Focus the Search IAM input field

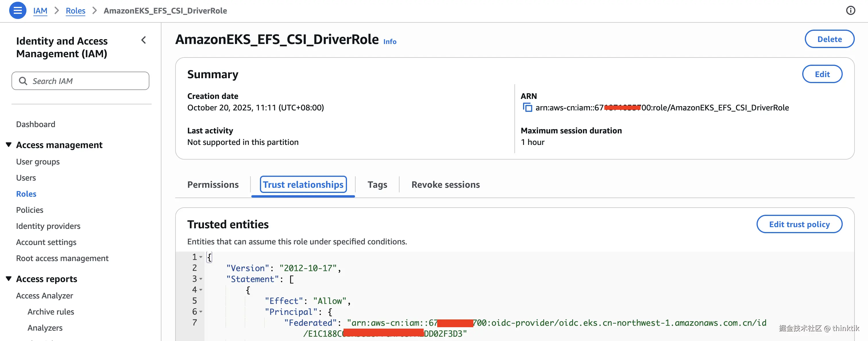click(x=80, y=81)
